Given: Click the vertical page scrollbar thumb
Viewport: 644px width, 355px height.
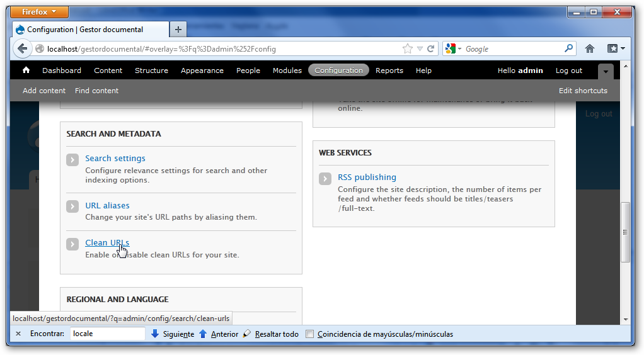Looking at the screenshot, I should click(x=624, y=232).
